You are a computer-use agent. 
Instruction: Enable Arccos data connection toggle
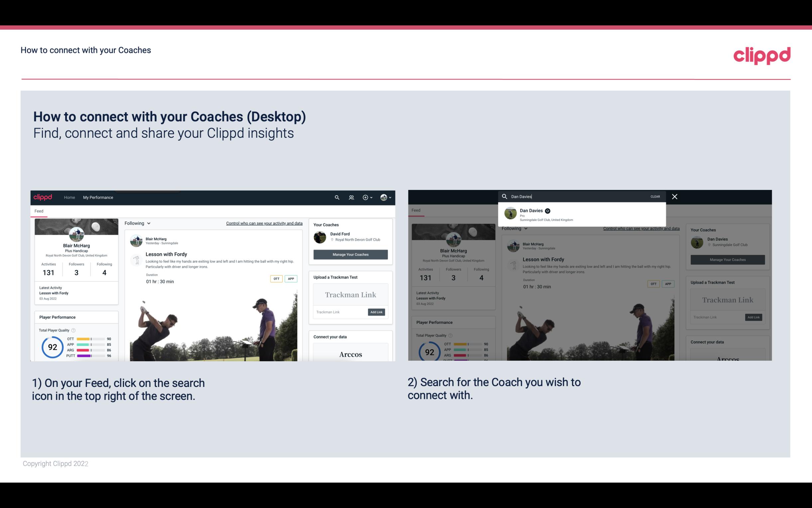(350, 354)
